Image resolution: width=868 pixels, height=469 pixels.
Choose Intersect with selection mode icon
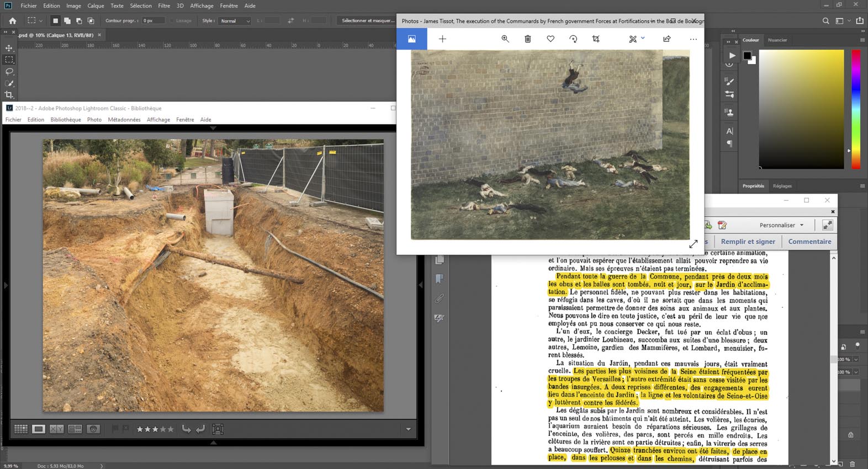(91, 20)
